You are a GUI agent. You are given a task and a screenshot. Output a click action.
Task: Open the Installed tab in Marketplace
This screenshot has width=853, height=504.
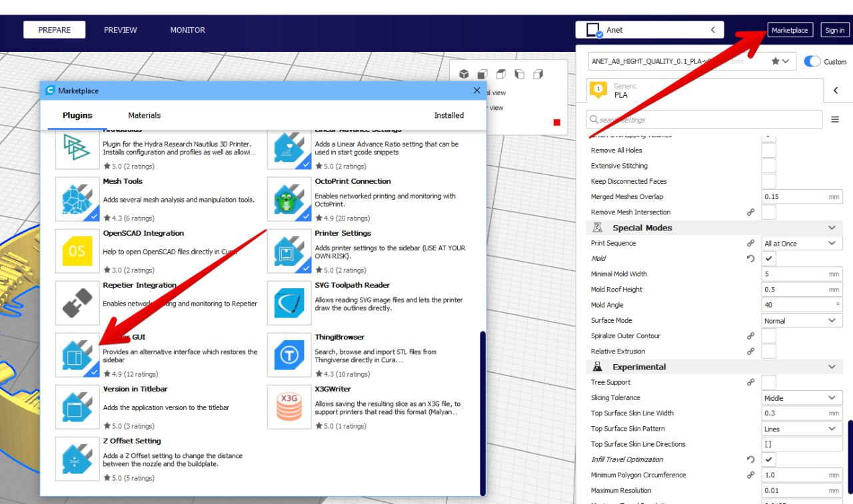pyautogui.click(x=449, y=115)
